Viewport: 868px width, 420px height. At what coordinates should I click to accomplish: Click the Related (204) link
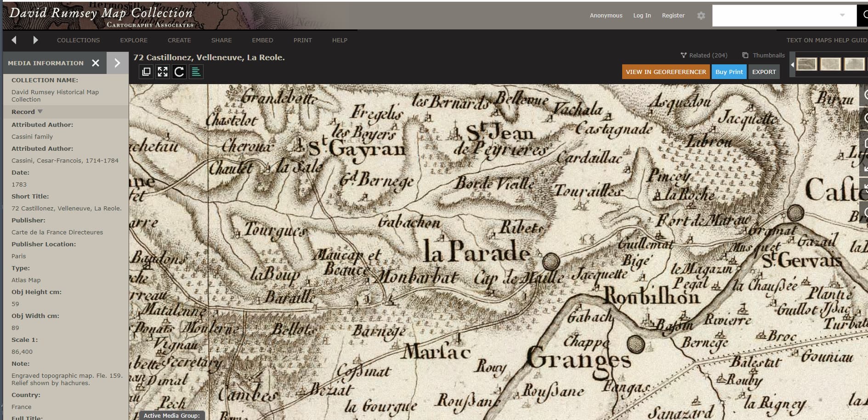[708, 55]
